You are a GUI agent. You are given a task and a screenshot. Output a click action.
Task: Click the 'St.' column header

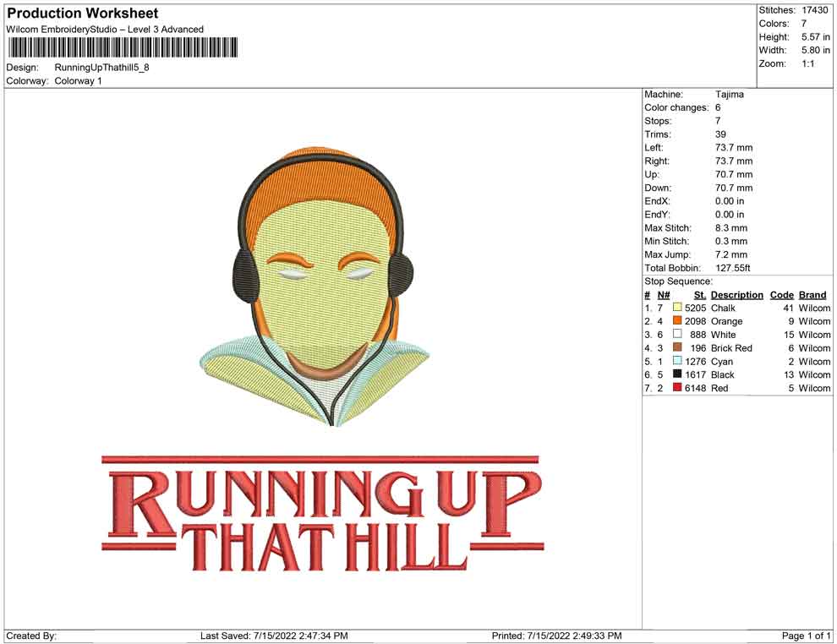[x=700, y=294]
